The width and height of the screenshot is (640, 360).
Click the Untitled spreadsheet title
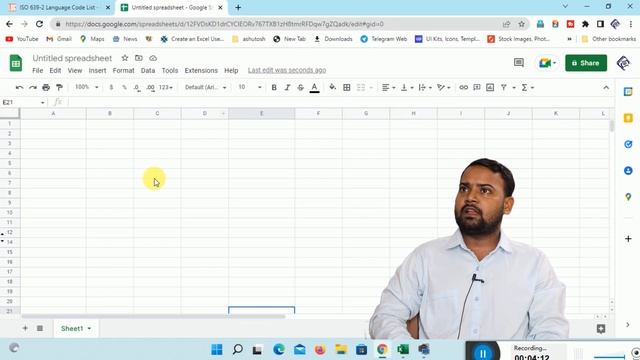72,58
